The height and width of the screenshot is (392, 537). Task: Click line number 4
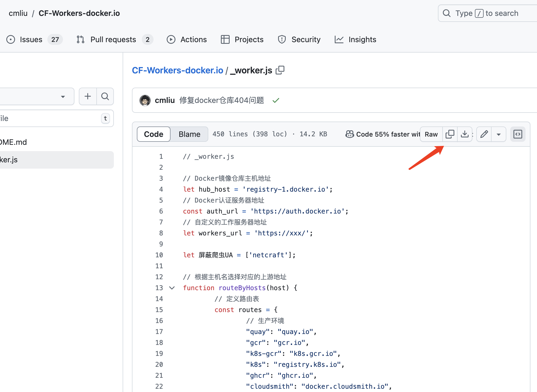[x=161, y=189]
